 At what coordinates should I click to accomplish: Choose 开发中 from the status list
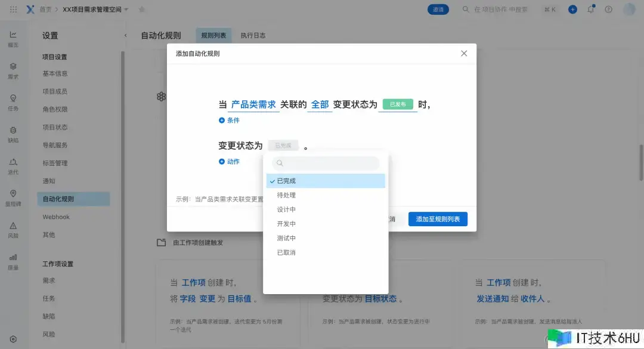tap(286, 224)
